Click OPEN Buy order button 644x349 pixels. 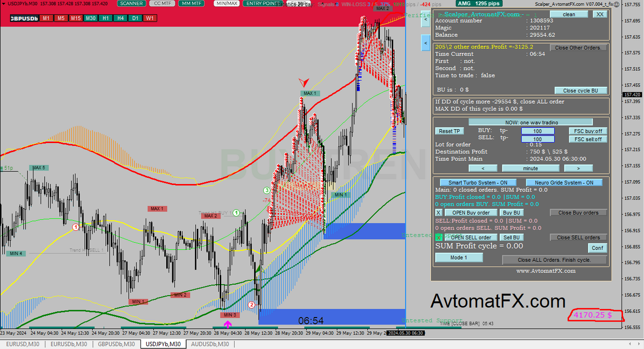[471, 212]
